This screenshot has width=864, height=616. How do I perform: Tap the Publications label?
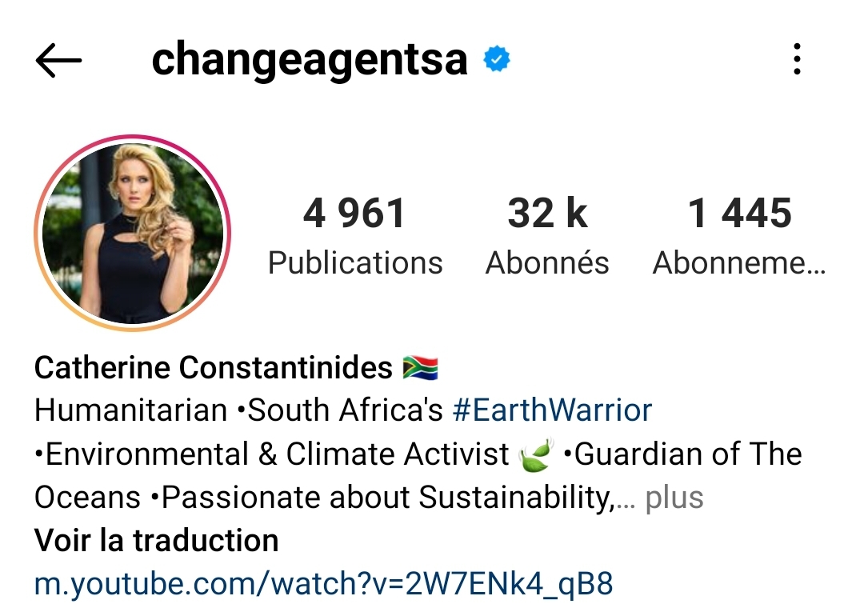pyautogui.click(x=355, y=263)
